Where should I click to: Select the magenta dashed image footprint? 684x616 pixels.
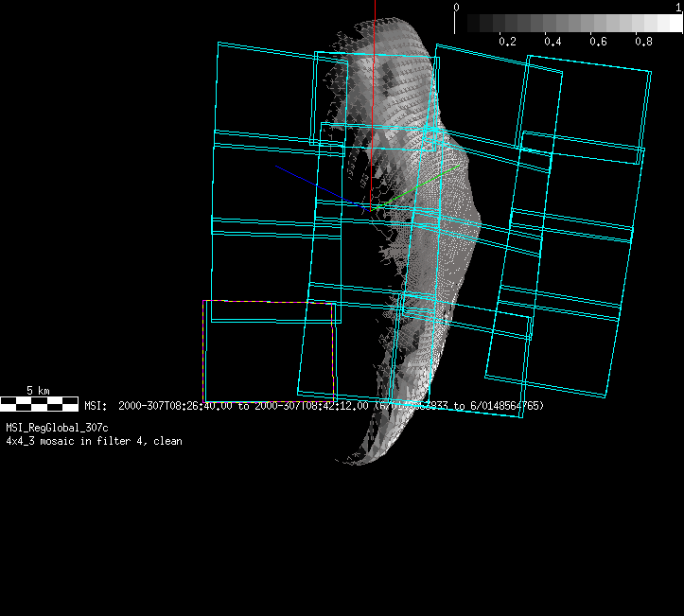203,350
